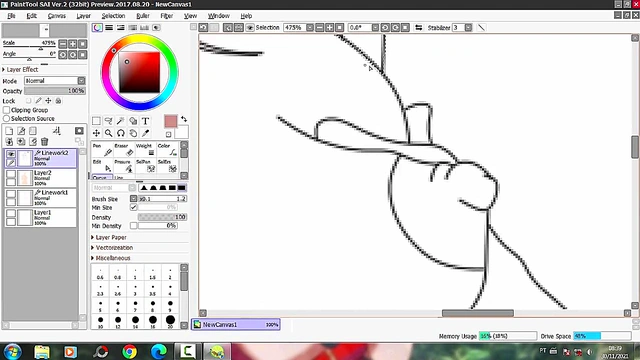Select the Rotate view tool
Screen dimensions: 640x360
(121, 133)
